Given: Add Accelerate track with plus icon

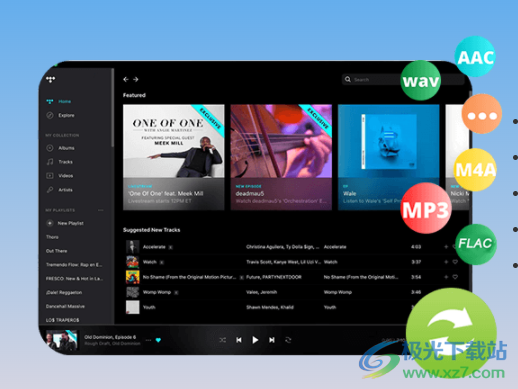Looking at the screenshot, I should pyautogui.click(x=446, y=247).
